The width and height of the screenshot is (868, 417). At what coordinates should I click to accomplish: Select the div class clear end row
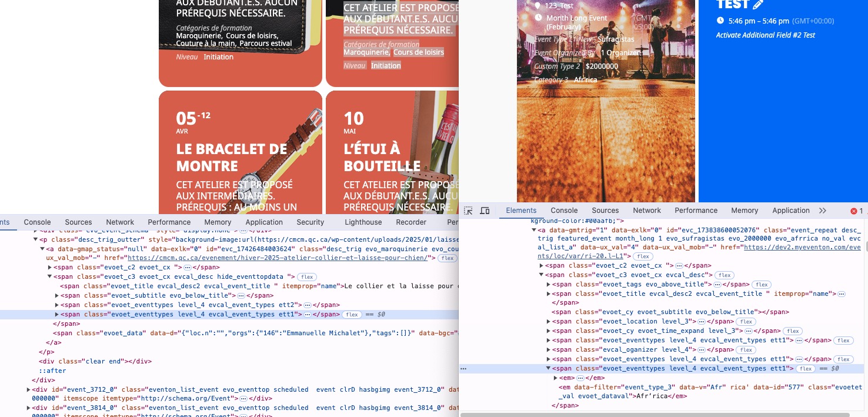95,361
